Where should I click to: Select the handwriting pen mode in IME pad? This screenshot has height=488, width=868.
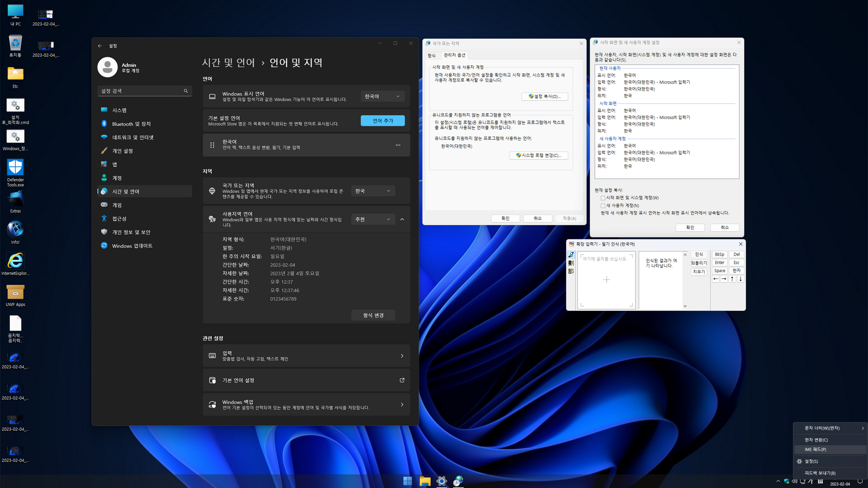[x=571, y=255]
